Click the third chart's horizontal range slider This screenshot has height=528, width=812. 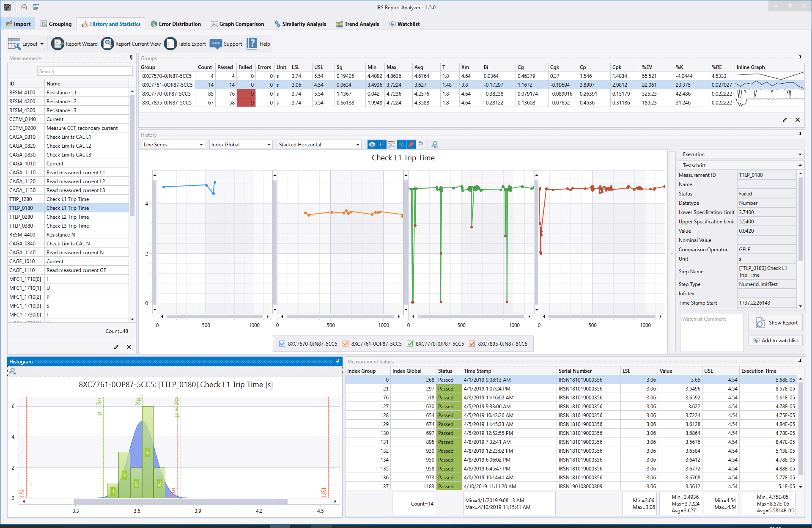point(472,316)
